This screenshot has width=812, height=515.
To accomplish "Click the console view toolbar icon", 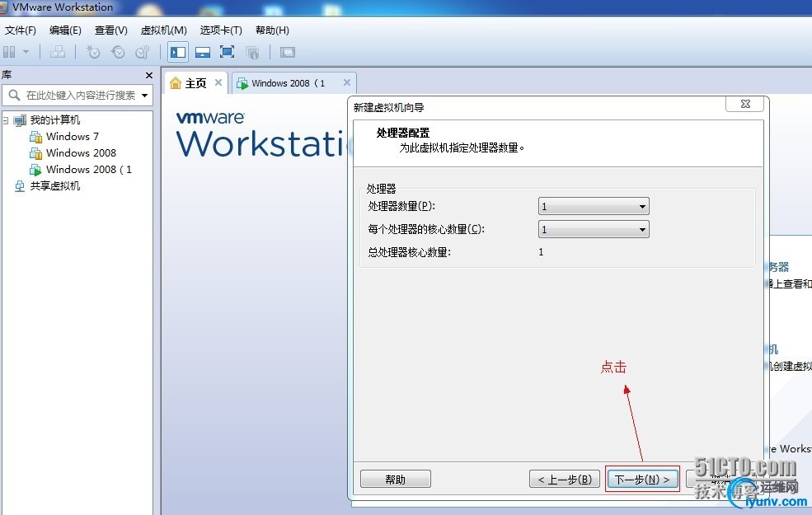I will coord(288,52).
